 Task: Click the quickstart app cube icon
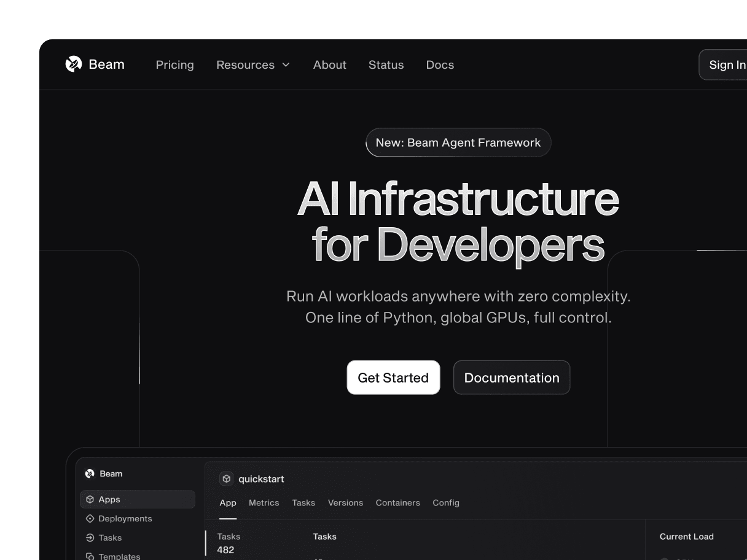coord(227,479)
